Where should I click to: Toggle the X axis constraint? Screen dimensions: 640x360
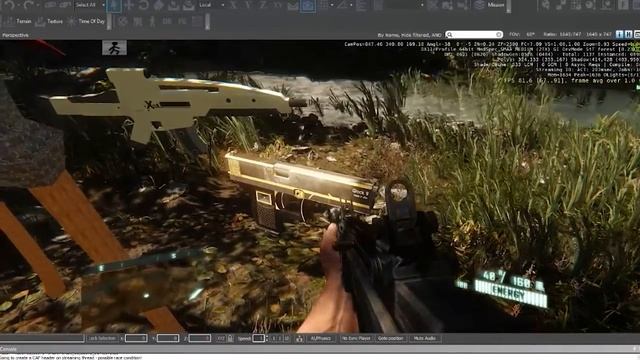(x=233, y=5)
